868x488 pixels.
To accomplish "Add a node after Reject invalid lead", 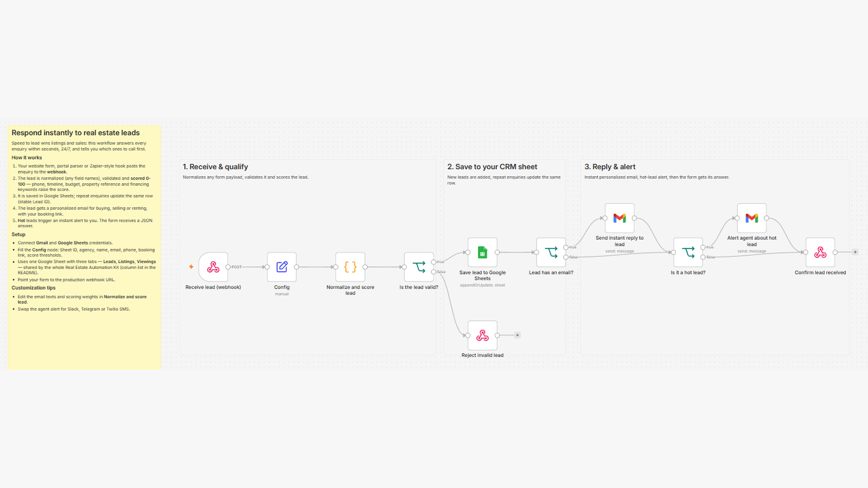I will pos(518,335).
